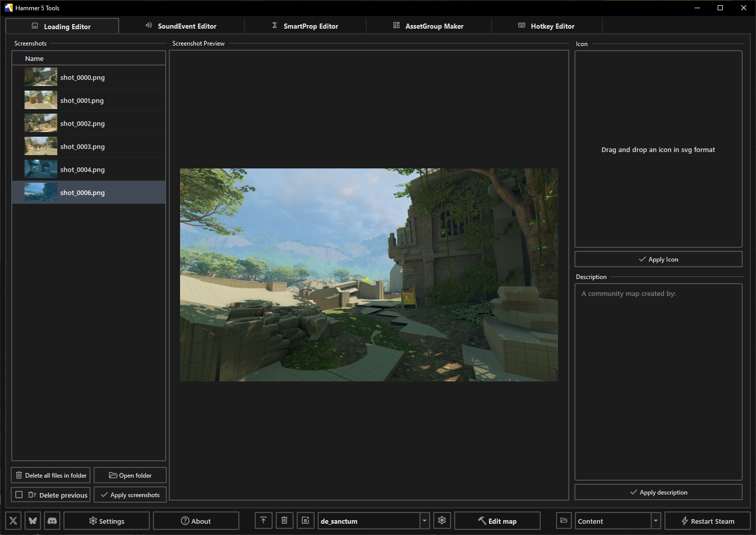
Task: Open the Discord link icon
Action: pyautogui.click(x=52, y=521)
